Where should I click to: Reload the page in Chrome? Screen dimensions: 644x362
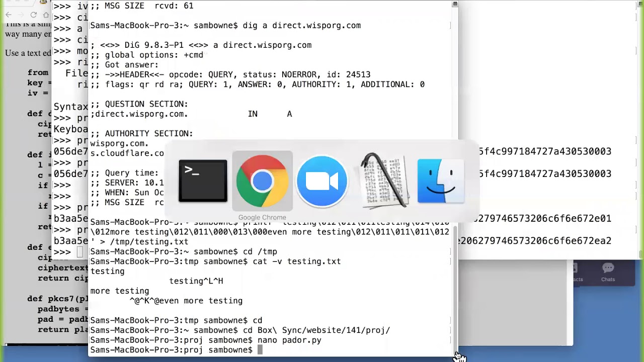point(33,15)
